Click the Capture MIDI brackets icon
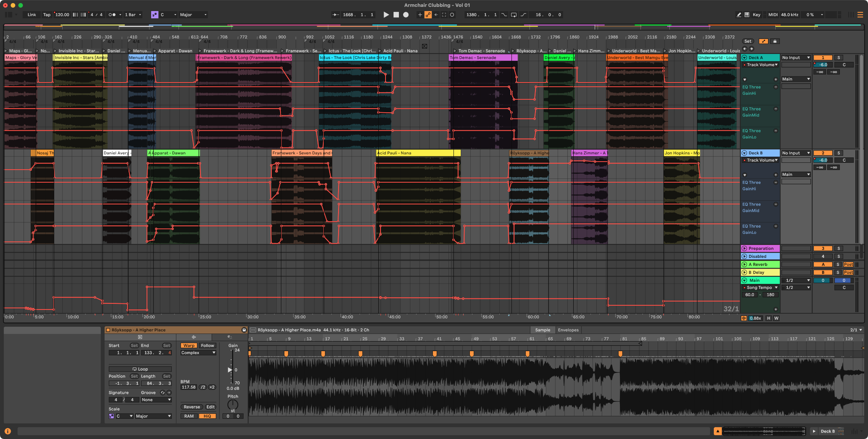This screenshot has height=439, width=868. click(444, 15)
